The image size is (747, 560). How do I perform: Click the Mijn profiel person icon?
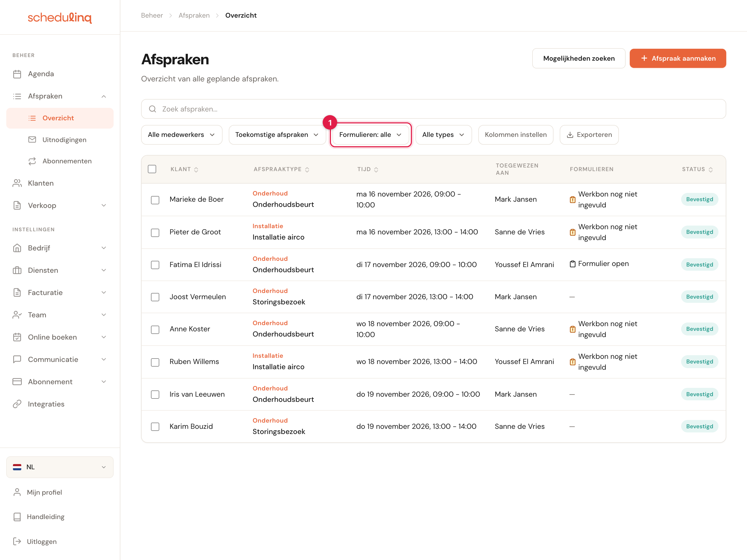17,492
